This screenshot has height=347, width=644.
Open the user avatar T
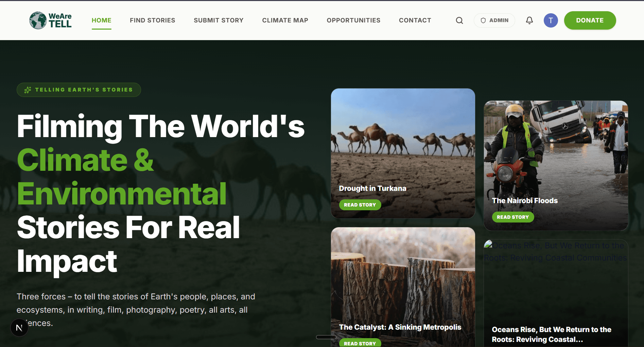tap(551, 20)
